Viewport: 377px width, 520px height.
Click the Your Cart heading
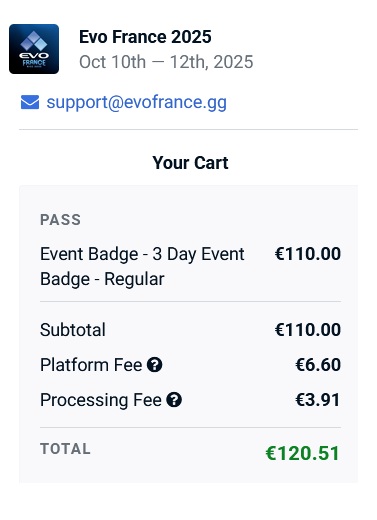[190, 163]
